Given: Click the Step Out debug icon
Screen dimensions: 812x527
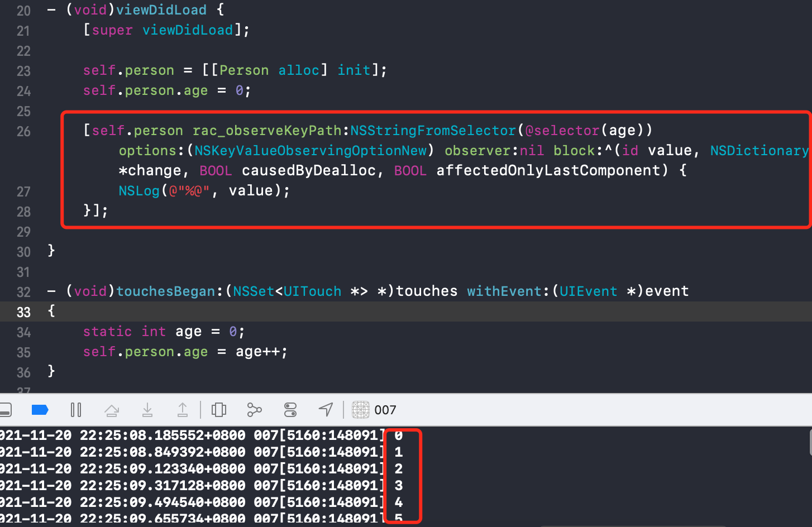Looking at the screenshot, I should (183, 410).
